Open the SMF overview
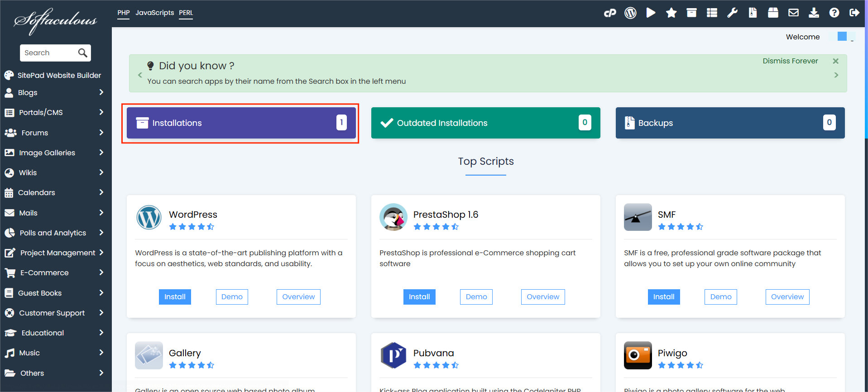868x392 pixels. (787, 297)
